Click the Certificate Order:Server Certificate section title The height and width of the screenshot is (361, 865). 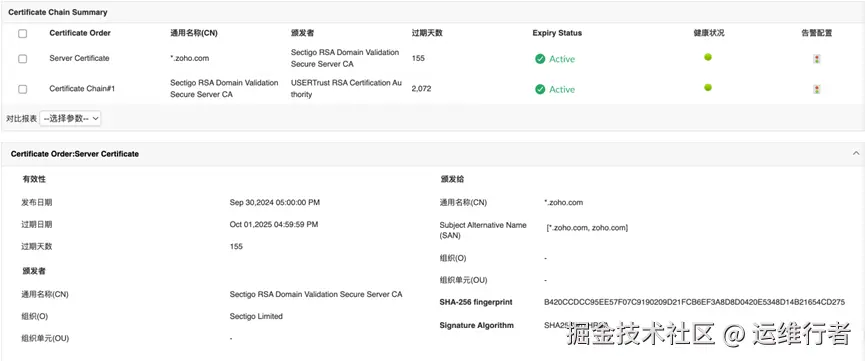point(74,154)
